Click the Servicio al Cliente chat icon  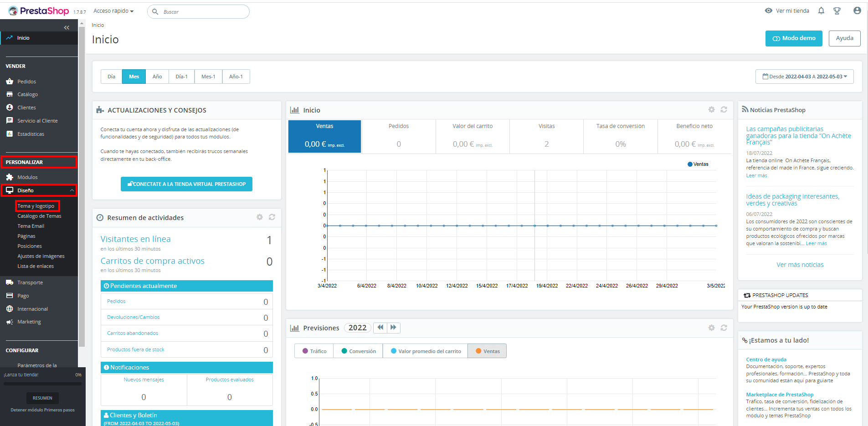10,121
